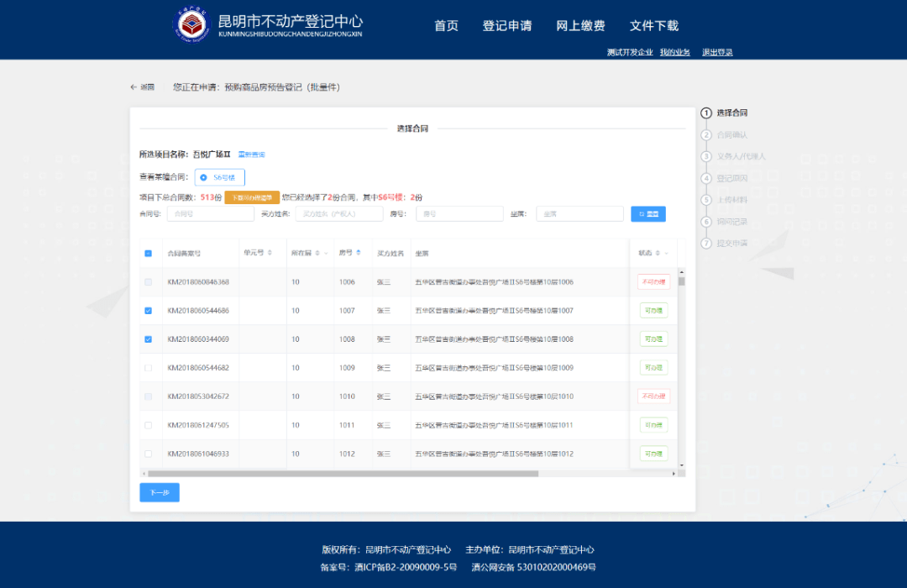This screenshot has height=588, width=907.
Task: Open 登记申请 in top navigation
Action: tap(507, 25)
